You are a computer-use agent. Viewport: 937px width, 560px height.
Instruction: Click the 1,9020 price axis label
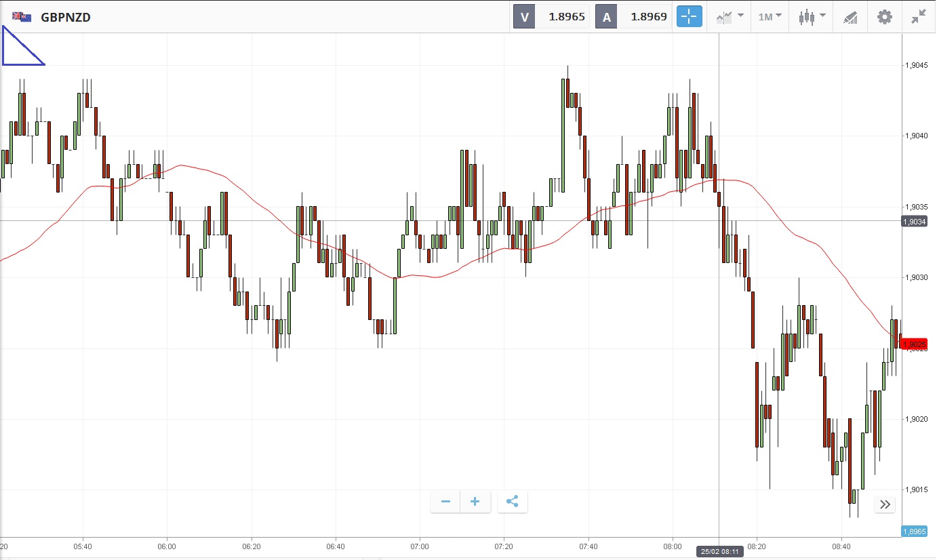tap(916, 419)
